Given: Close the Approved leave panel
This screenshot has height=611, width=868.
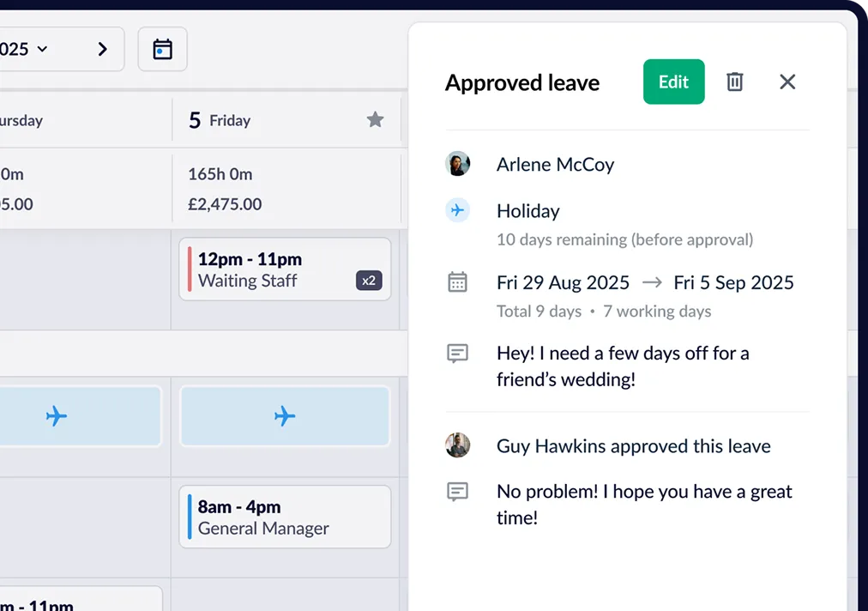Looking at the screenshot, I should pyautogui.click(x=787, y=82).
